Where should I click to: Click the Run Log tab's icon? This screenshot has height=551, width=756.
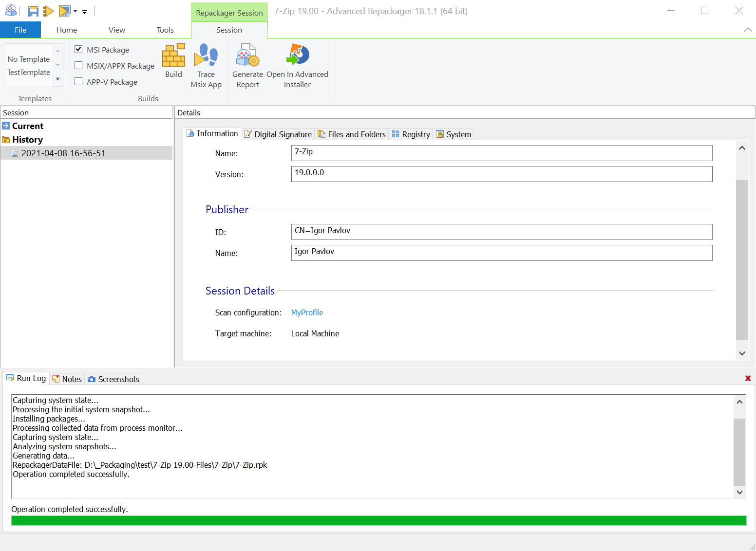10,378
